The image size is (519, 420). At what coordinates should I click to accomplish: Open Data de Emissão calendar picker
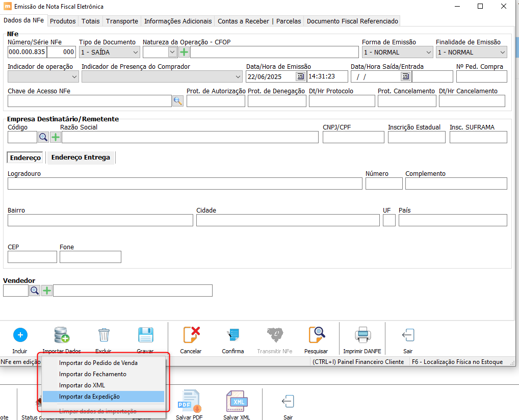300,76
